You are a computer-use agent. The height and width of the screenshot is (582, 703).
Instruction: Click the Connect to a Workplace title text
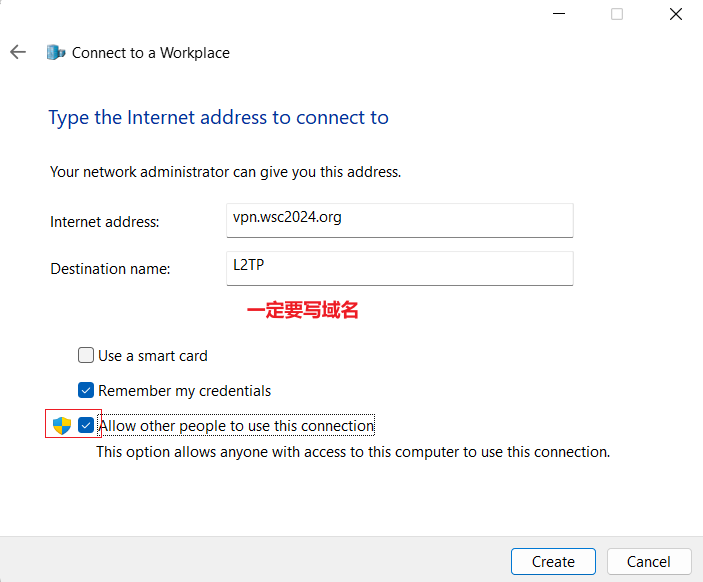151,53
